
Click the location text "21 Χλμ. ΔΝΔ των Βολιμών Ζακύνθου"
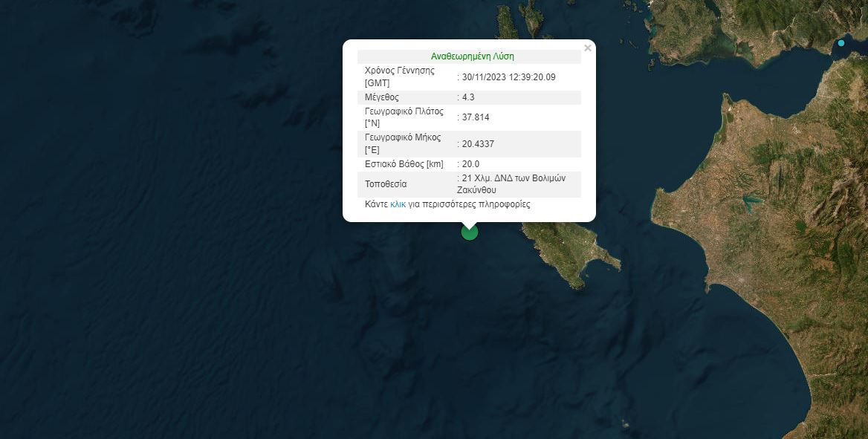coord(513,184)
